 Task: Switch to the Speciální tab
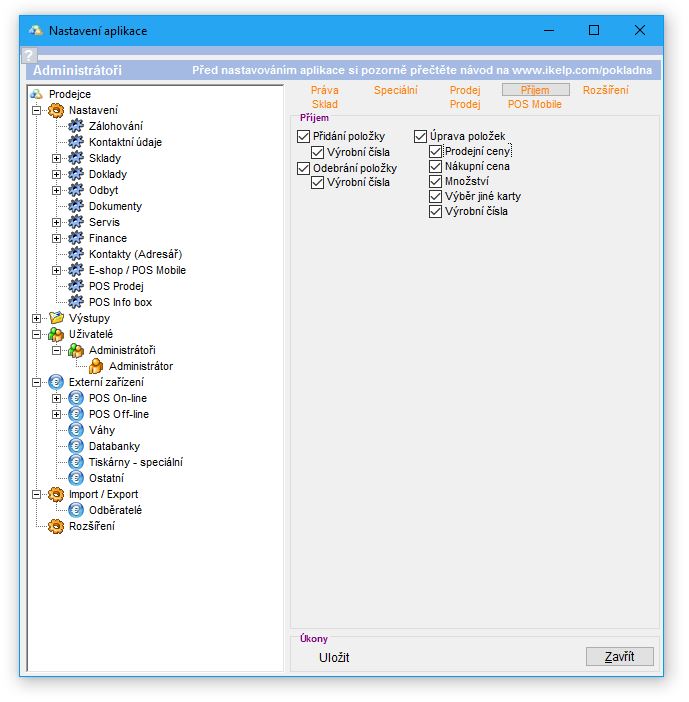click(x=396, y=91)
